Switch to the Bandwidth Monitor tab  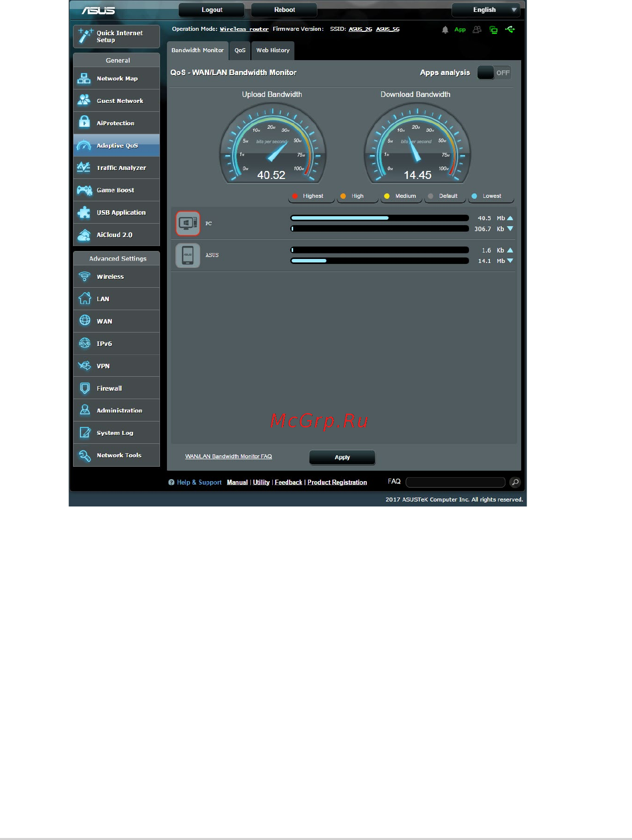tap(198, 50)
